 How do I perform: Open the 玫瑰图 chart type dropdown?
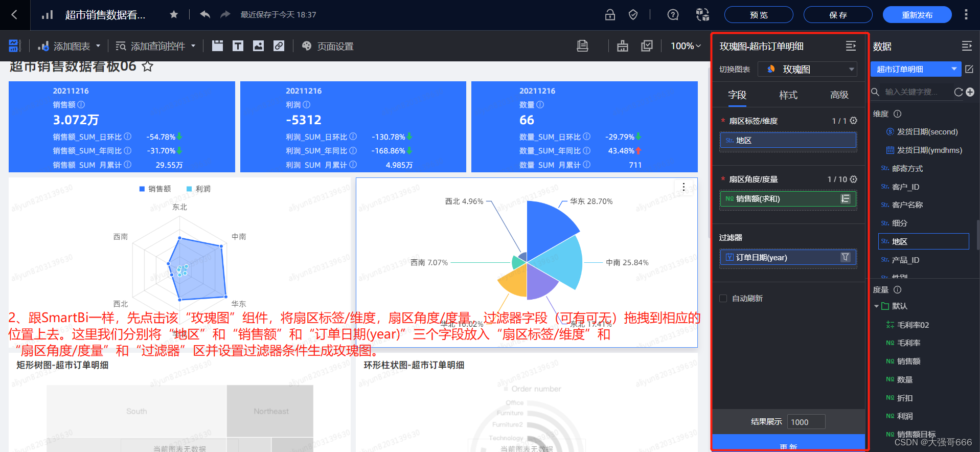click(x=807, y=69)
